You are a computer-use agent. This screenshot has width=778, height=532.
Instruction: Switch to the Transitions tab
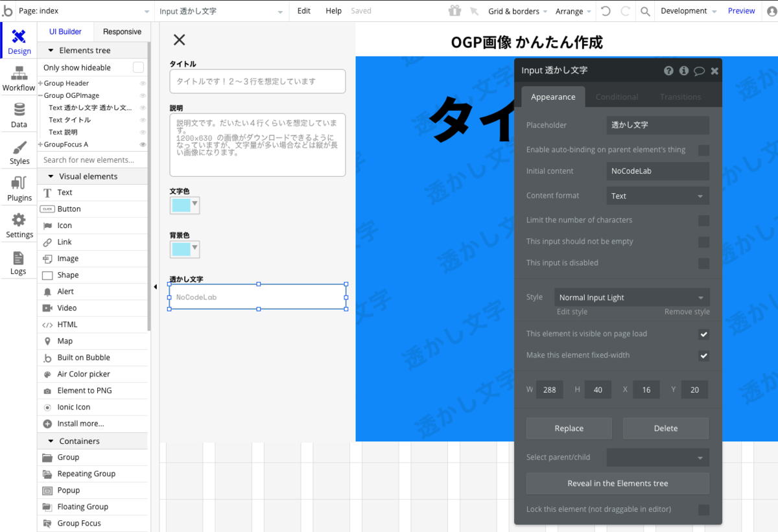(x=680, y=97)
